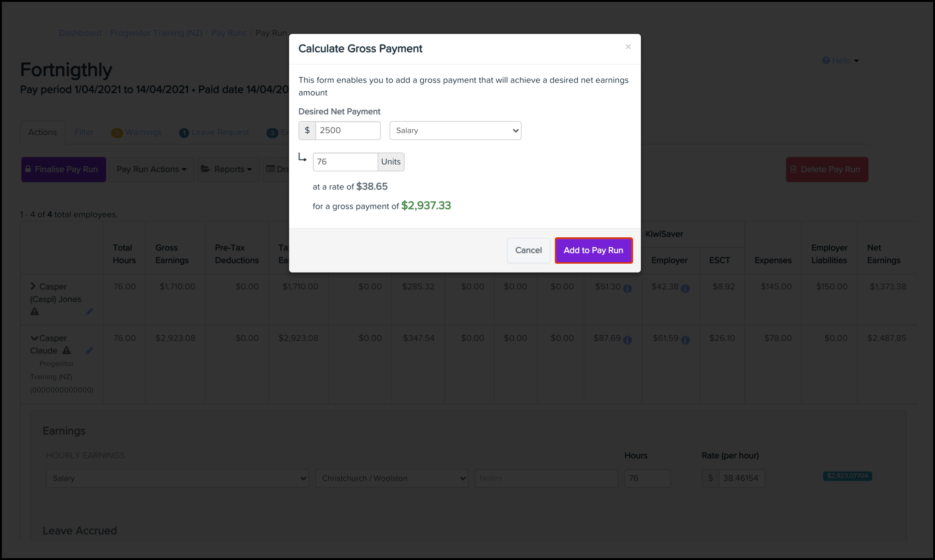
Task: Click the Add to Pay Run button
Action: 593,250
